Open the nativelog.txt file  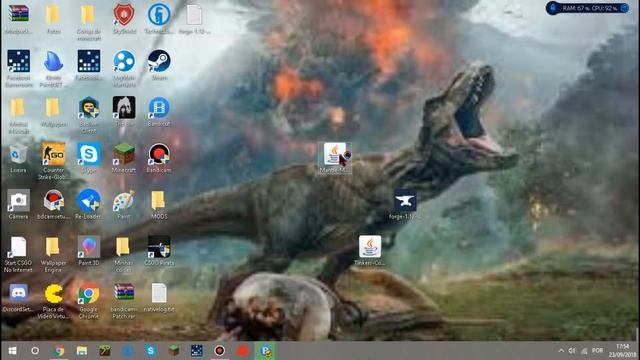pyautogui.click(x=159, y=294)
